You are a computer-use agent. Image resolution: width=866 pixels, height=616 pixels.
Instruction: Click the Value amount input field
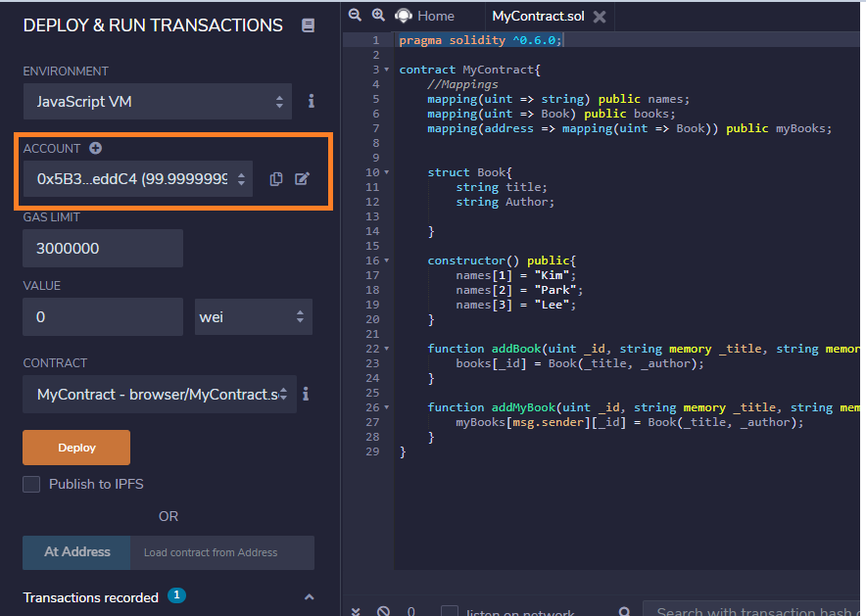coord(103,317)
